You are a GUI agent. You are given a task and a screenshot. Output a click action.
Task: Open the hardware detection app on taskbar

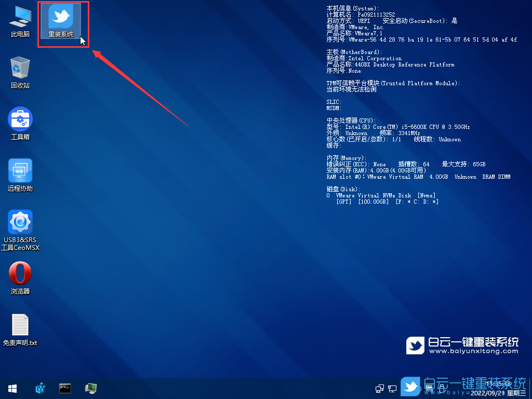point(90,388)
